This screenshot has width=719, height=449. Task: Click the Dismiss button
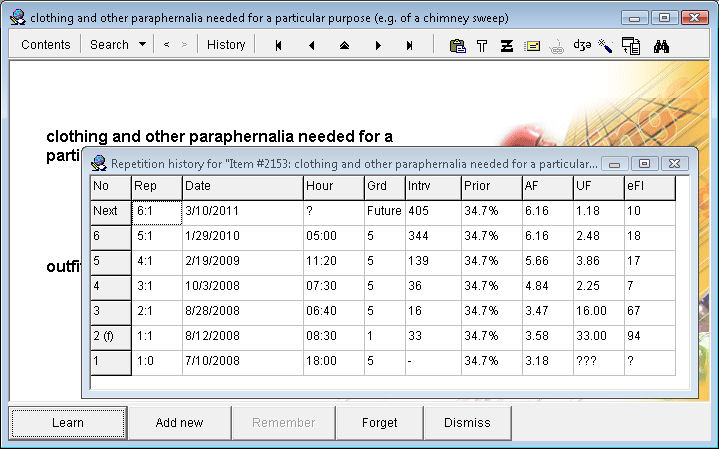(467, 423)
